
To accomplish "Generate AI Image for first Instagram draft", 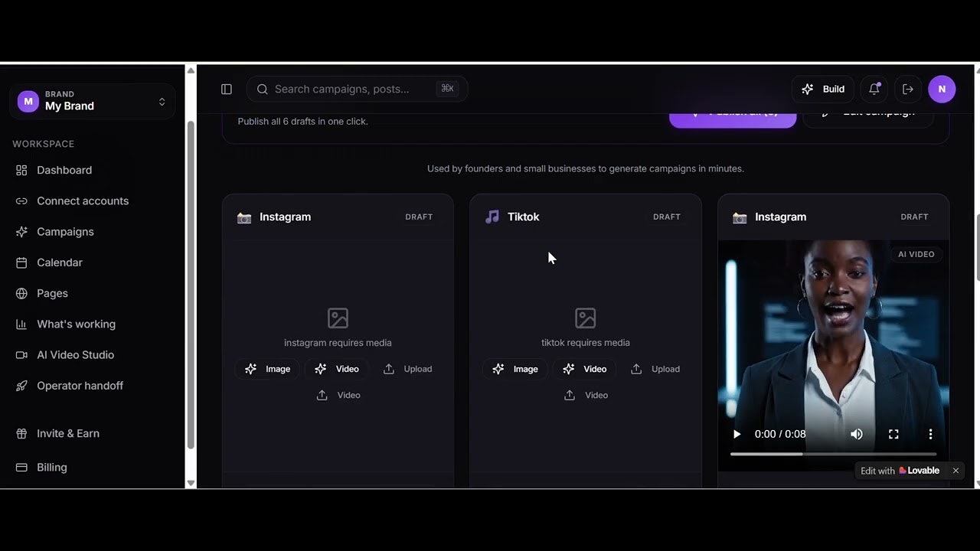I will tap(267, 369).
